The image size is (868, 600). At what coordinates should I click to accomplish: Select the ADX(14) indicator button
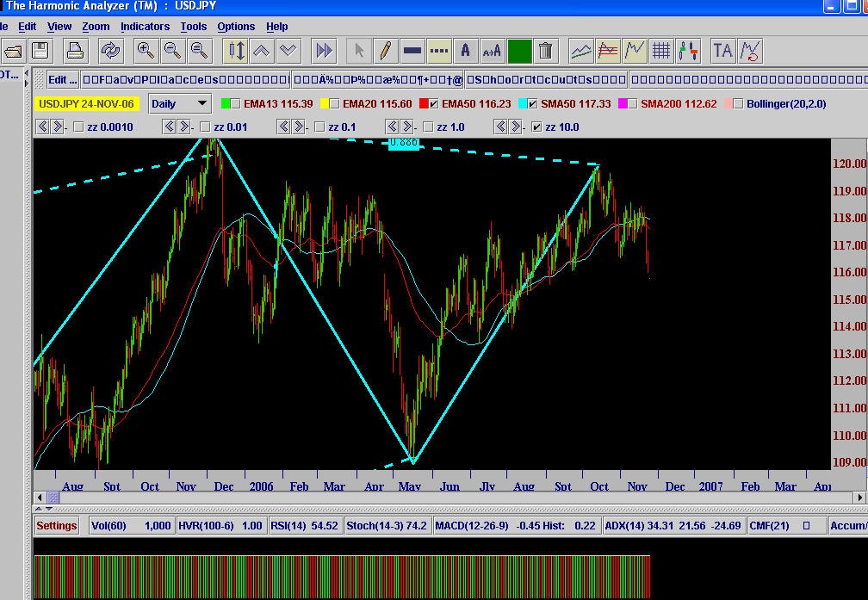673,526
